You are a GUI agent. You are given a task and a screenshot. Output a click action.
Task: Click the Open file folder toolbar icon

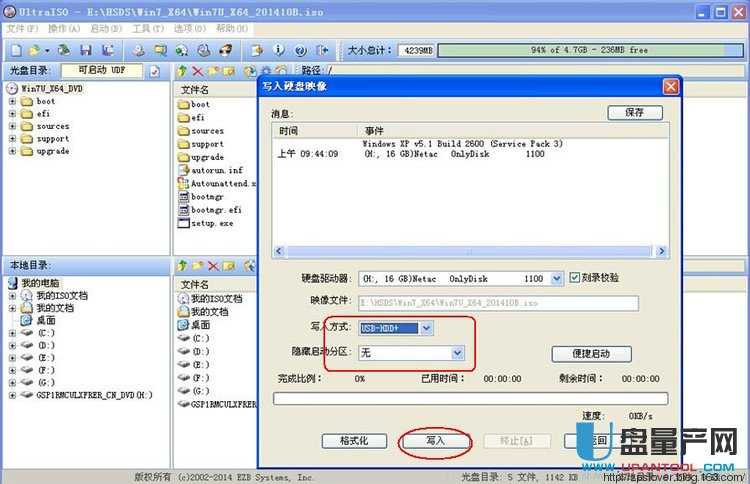pos(35,49)
